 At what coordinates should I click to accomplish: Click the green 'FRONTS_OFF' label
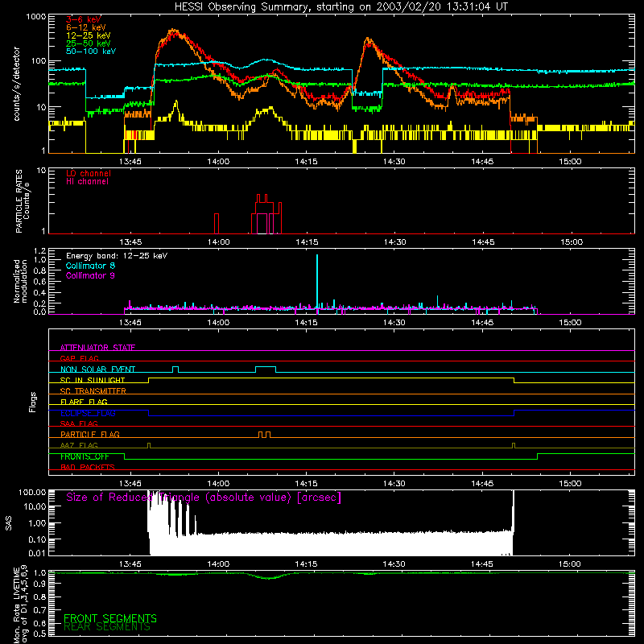(x=85, y=456)
